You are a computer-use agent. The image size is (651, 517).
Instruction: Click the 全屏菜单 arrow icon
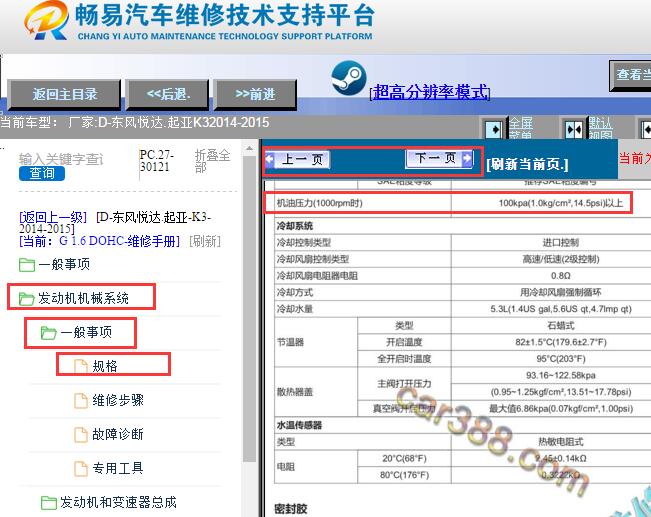[x=494, y=130]
